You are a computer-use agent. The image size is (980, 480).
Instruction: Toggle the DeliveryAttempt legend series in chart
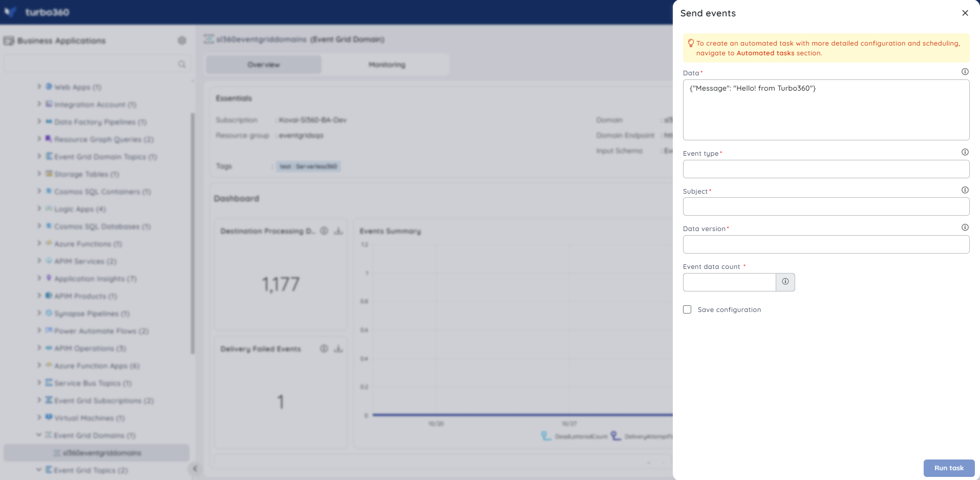click(x=642, y=436)
